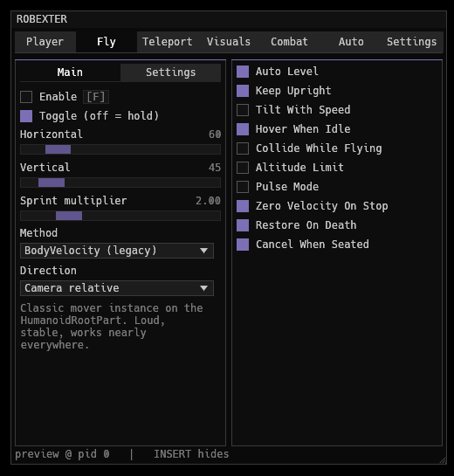Untick Toggle (off = hold) checkbox

coord(26,116)
